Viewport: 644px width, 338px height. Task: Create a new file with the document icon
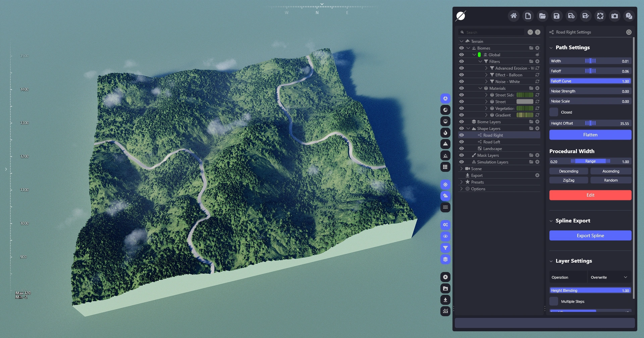(x=528, y=16)
